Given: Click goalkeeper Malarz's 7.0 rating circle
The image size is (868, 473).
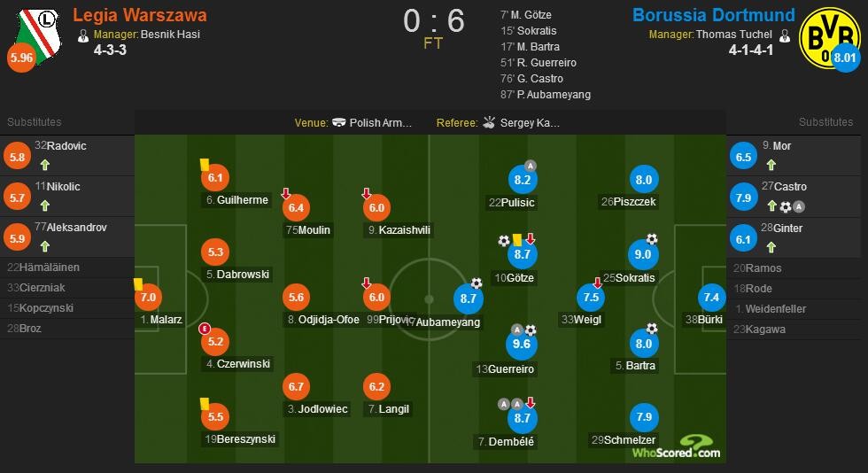Looking at the screenshot, I should pos(149,297).
